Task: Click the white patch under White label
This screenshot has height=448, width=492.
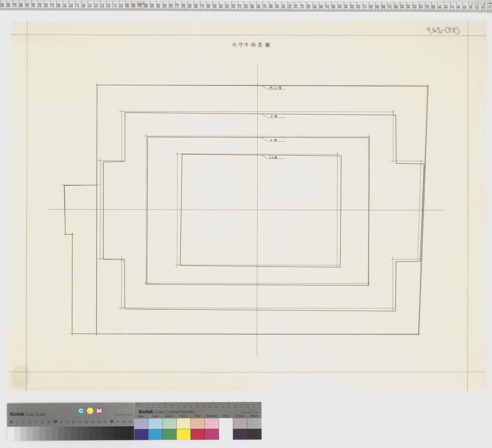Action: pyautogui.click(x=226, y=429)
